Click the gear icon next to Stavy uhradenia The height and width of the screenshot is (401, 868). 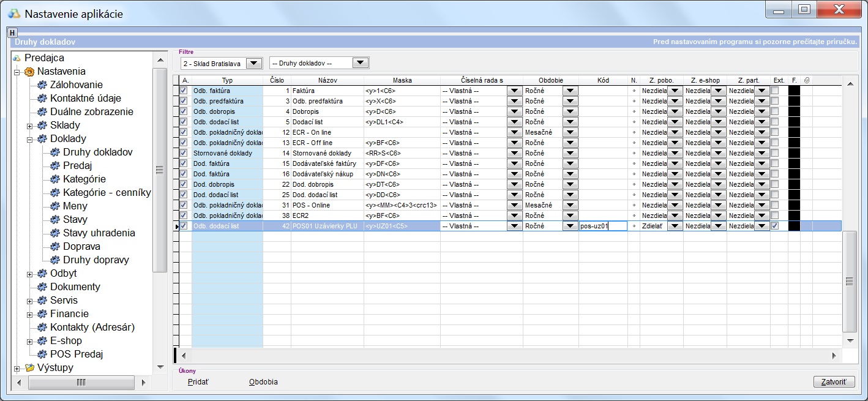click(x=54, y=233)
